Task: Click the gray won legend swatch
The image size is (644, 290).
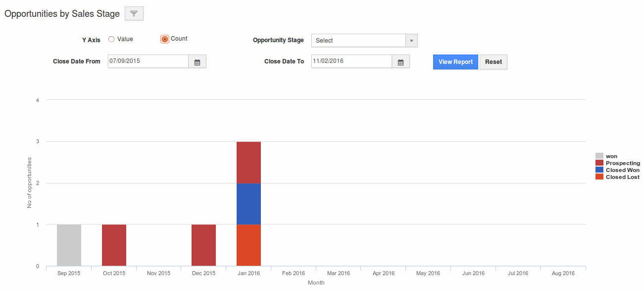Action: [x=599, y=156]
